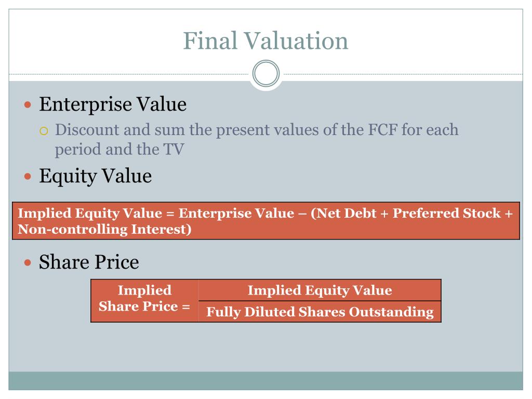Click 'Preferred Stock +' in the formula box

pos(453,213)
